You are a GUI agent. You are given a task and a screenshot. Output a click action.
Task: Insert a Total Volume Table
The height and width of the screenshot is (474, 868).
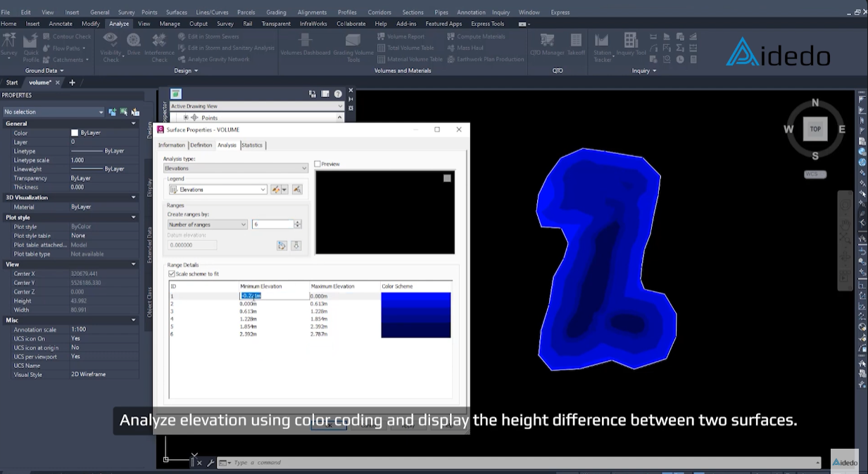tap(405, 48)
